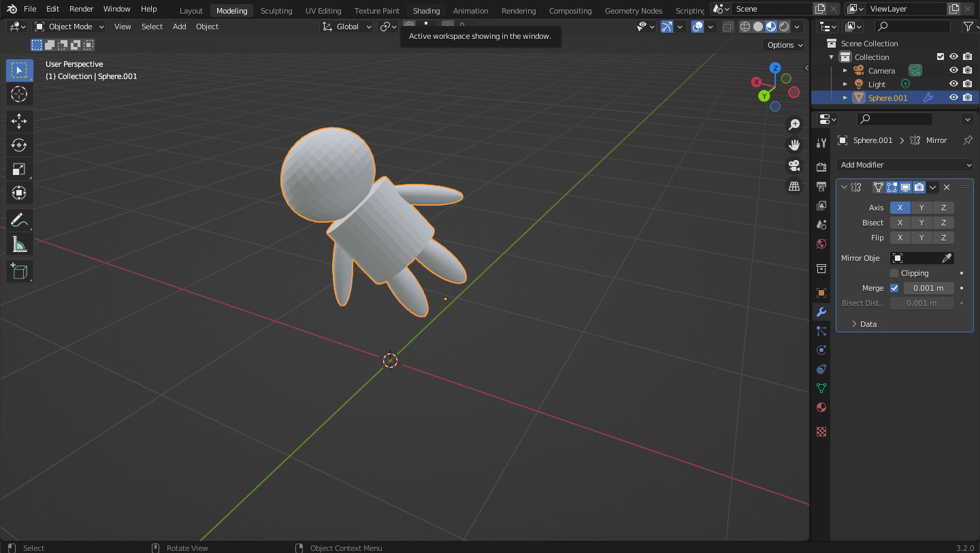Click the pin icon beside Mirror breadcrumb
Image resolution: width=980 pixels, height=553 pixels.
click(x=968, y=140)
